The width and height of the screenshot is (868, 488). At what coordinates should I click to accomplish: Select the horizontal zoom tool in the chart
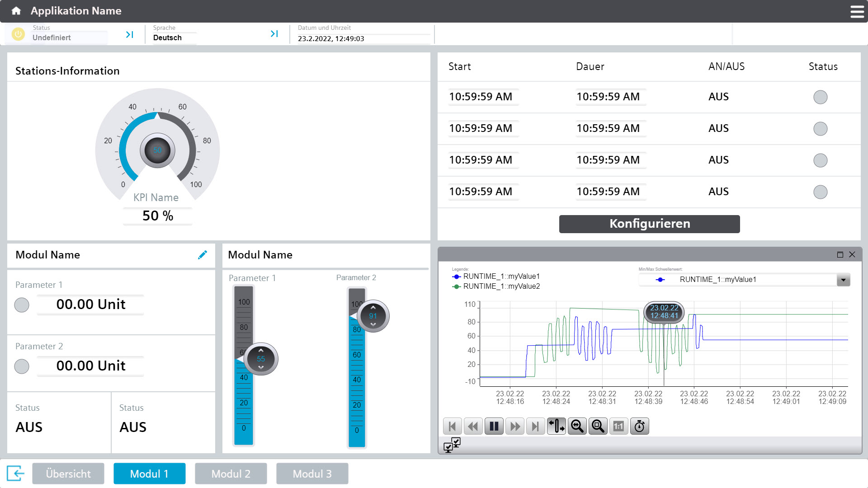577,426
